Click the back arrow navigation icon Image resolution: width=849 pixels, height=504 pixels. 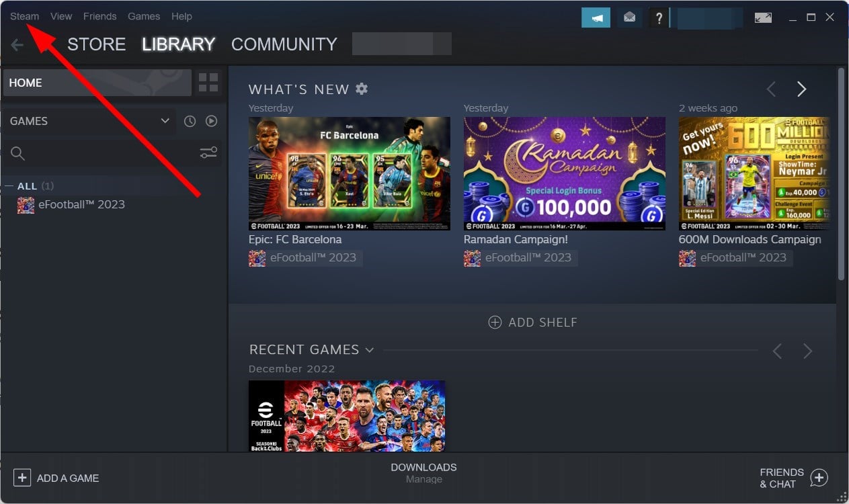pos(17,44)
